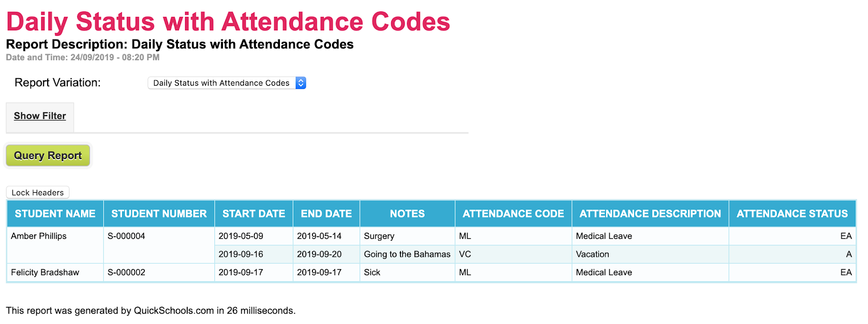Select the Student Number column header

pos(159,214)
